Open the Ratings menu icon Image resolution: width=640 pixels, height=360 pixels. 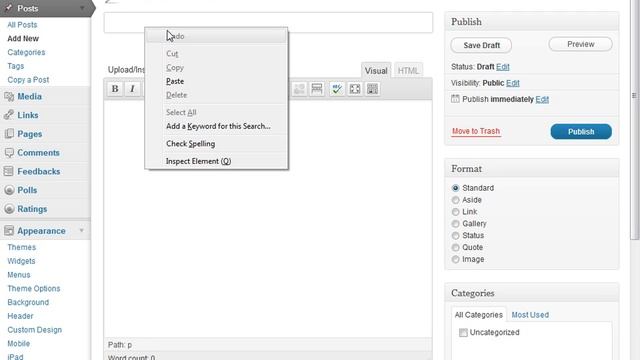pyautogui.click(x=9, y=209)
